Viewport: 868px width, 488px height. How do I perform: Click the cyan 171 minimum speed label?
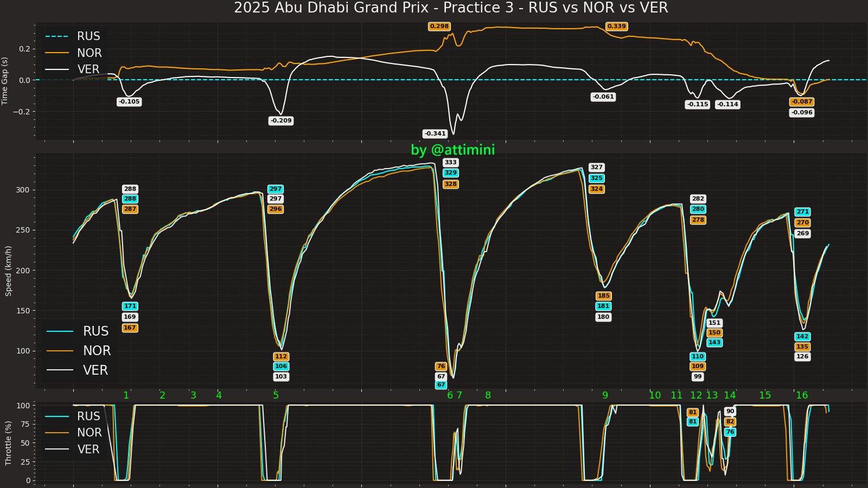(130, 306)
